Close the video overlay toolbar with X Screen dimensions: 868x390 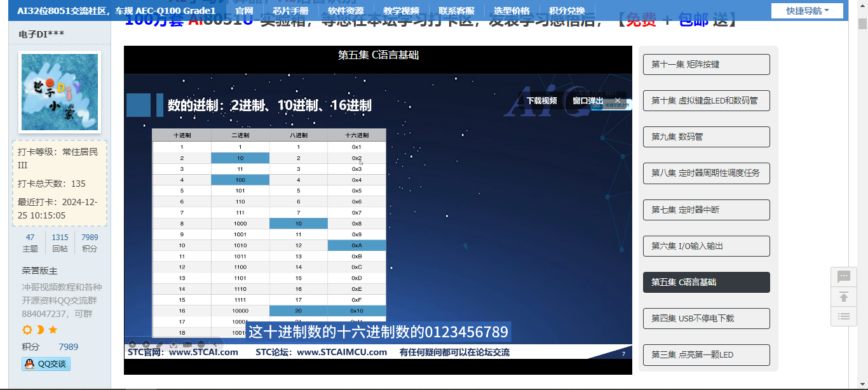point(617,100)
